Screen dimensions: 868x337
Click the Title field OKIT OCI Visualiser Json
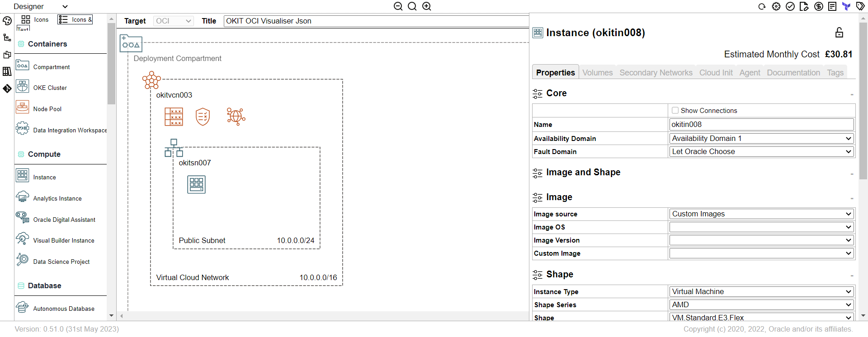376,21
